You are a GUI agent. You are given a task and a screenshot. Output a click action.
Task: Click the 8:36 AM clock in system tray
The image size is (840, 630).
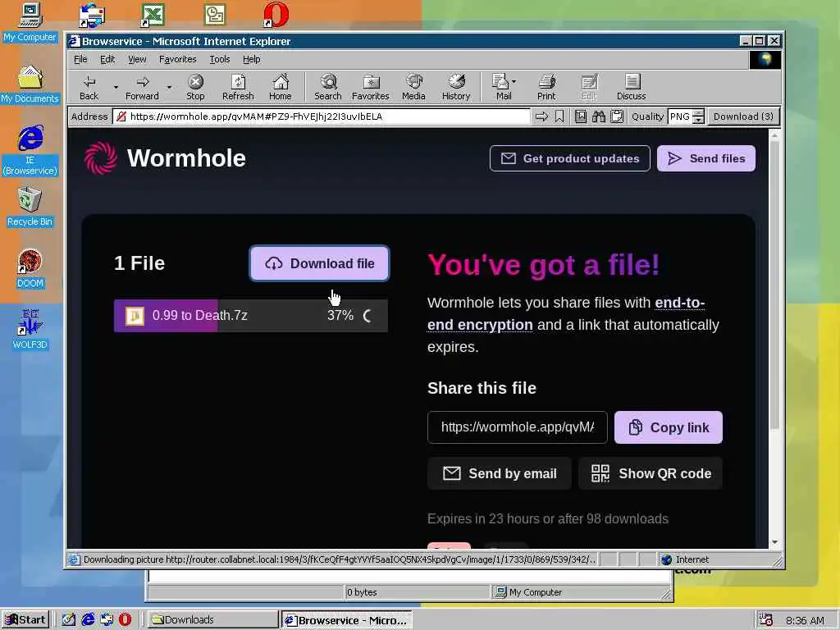point(806,620)
